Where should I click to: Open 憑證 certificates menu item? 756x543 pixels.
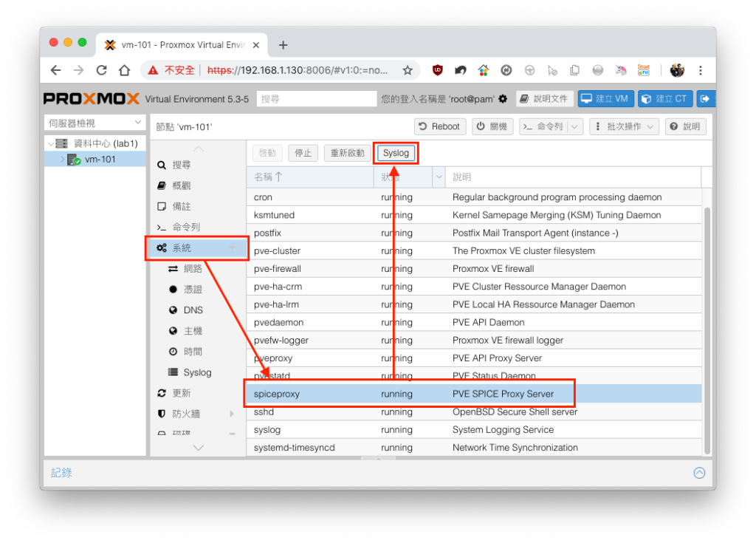(198, 290)
